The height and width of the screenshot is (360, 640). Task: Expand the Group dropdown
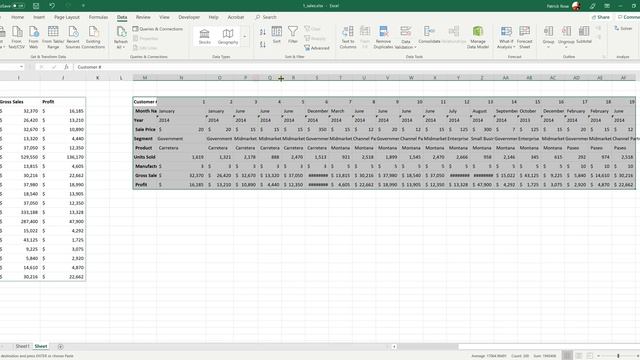(x=548, y=47)
